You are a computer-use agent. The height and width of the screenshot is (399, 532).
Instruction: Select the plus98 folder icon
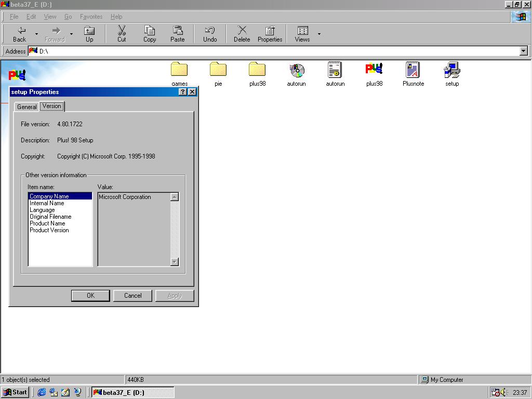[x=257, y=70]
